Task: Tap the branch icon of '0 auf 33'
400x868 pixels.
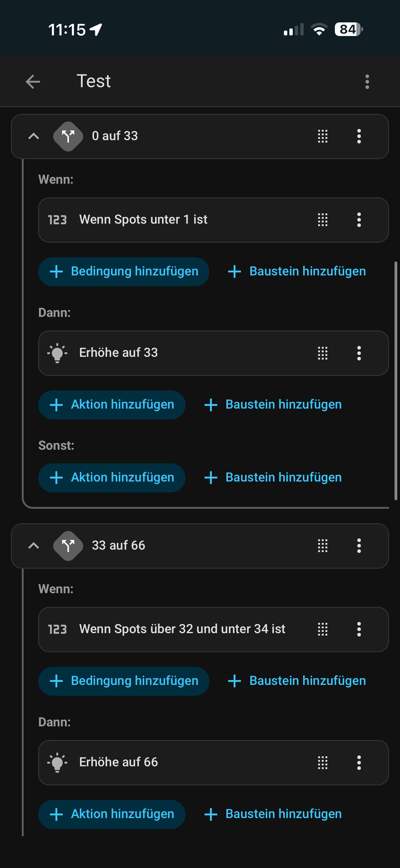Action: click(68, 136)
